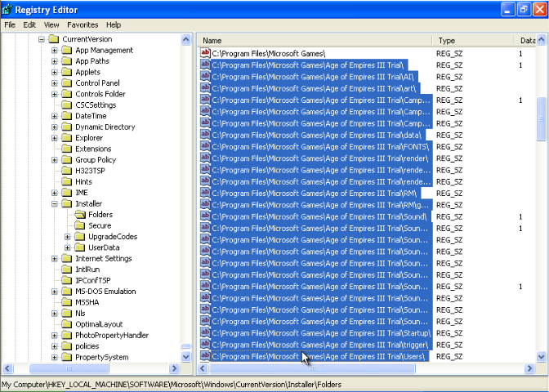Viewport: 549px width, 392px height.
Task: Select the Dynamic Directory key
Action: coord(105,127)
